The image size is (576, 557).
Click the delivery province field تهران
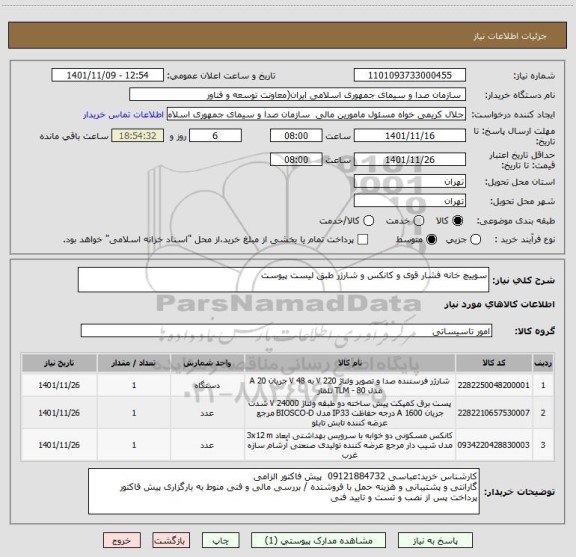410,182
